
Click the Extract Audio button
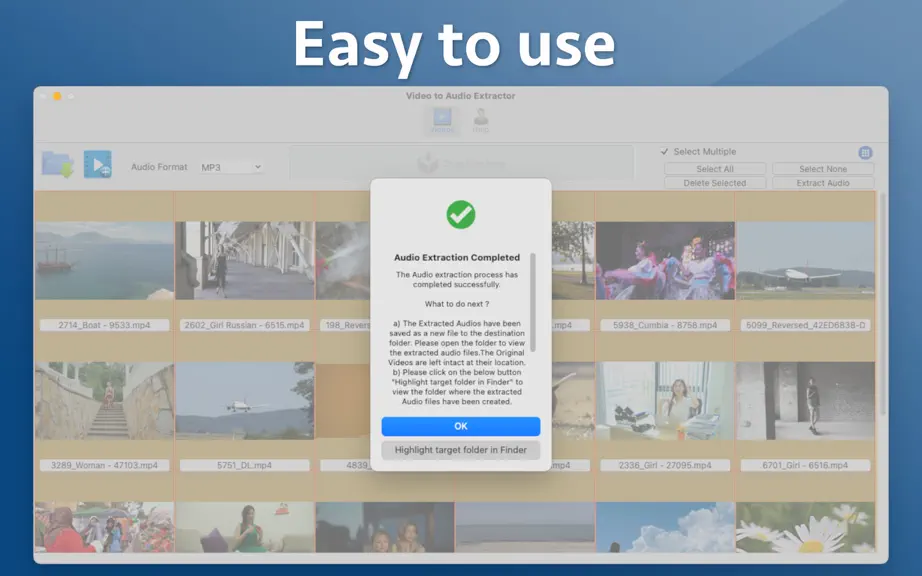coord(823,183)
